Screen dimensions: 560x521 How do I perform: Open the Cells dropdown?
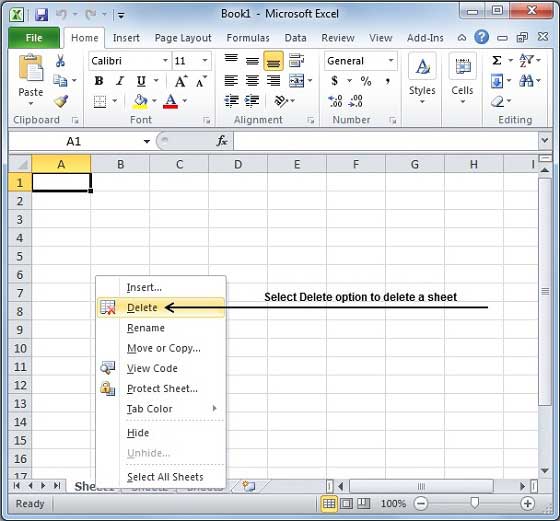[x=462, y=79]
